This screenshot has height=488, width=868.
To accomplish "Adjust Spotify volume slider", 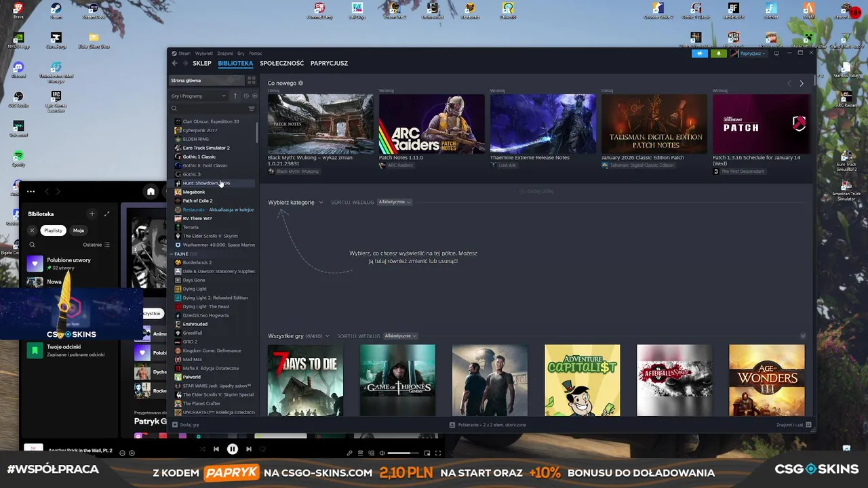I will pos(403,453).
